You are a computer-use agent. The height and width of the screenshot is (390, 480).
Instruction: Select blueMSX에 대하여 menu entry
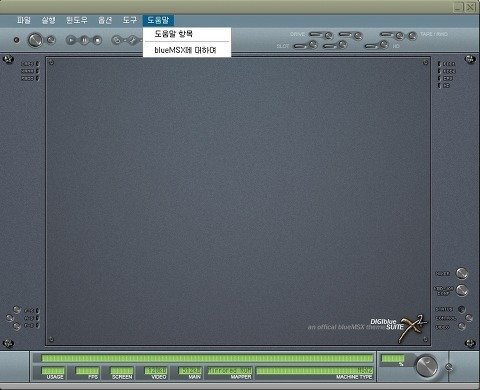pos(187,50)
